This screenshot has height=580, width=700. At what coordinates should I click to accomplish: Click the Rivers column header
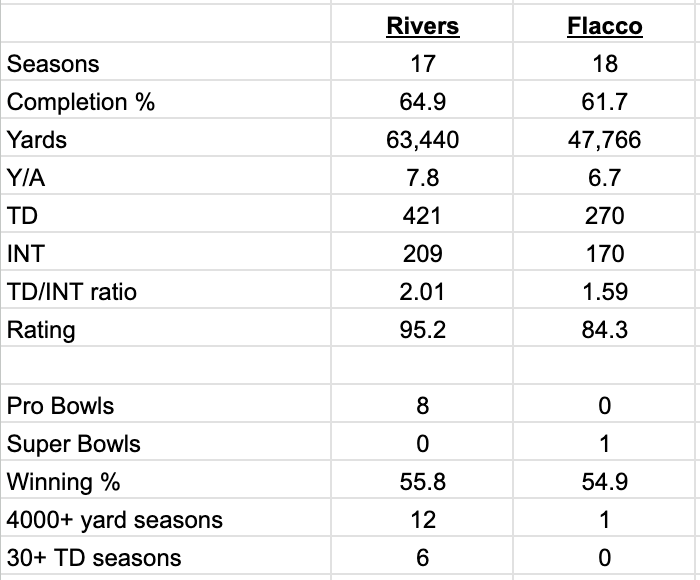coord(422,26)
